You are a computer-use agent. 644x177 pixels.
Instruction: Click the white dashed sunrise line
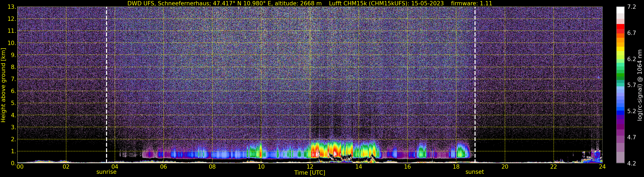click(106, 85)
